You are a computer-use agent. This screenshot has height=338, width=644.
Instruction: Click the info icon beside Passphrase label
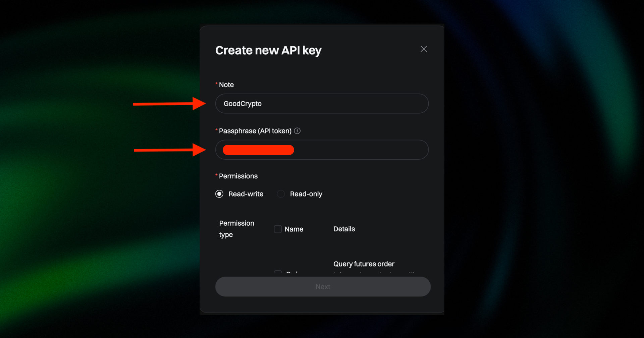297,131
